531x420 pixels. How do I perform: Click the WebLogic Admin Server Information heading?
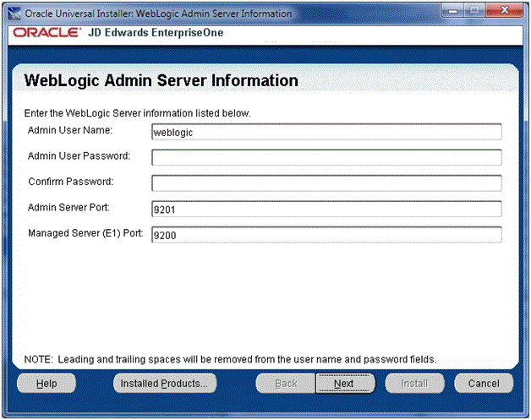click(161, 81)
